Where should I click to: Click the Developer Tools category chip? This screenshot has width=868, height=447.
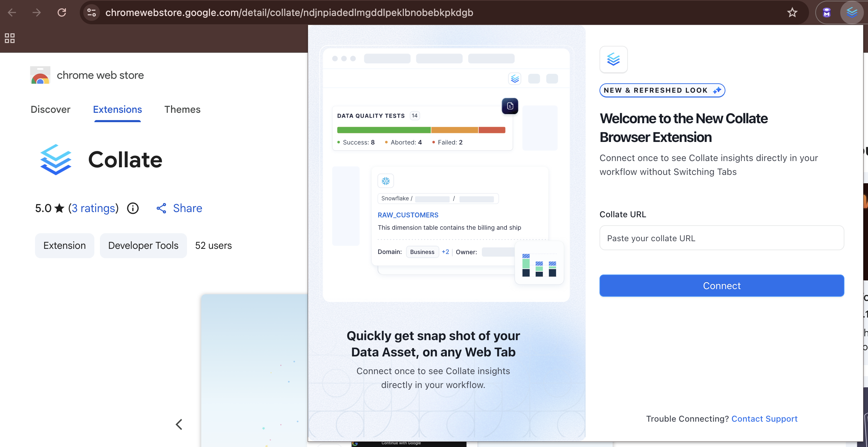(x=143, y=246)
